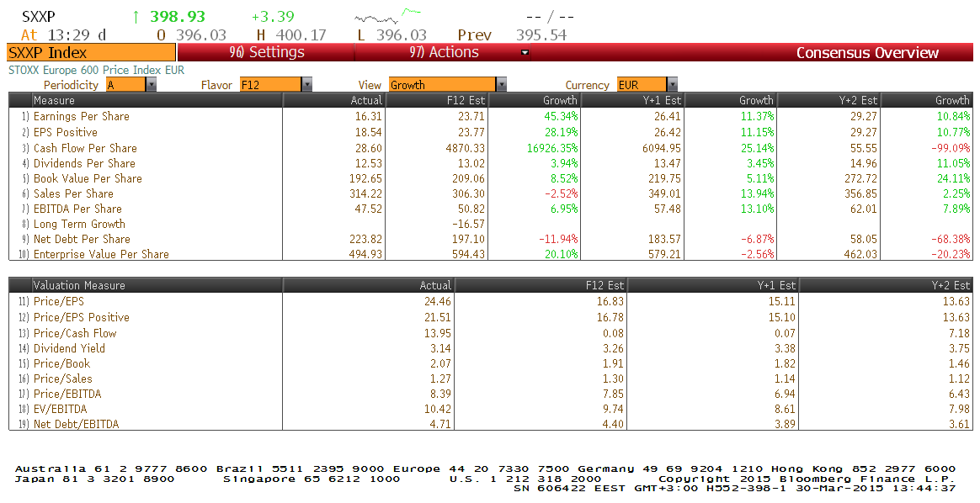This screenshot has width=980, height=503.
Task: Select Dividend Yield valuation row
Action: 491,348
